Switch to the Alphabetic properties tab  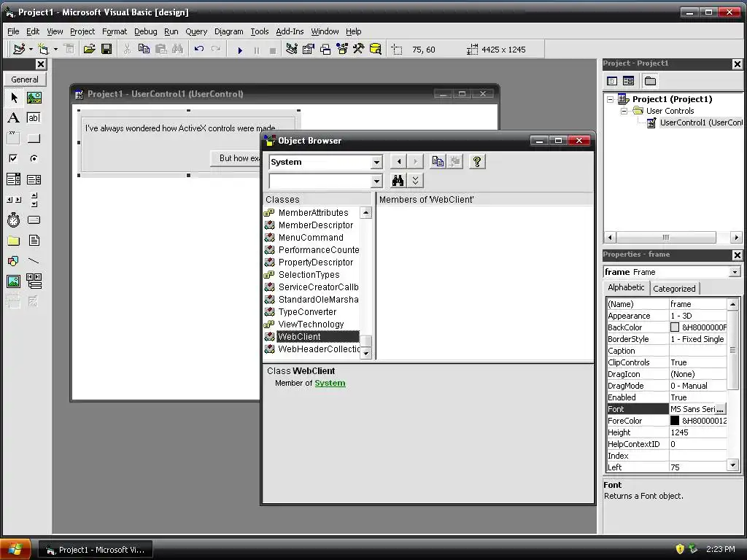click(626, 287)
